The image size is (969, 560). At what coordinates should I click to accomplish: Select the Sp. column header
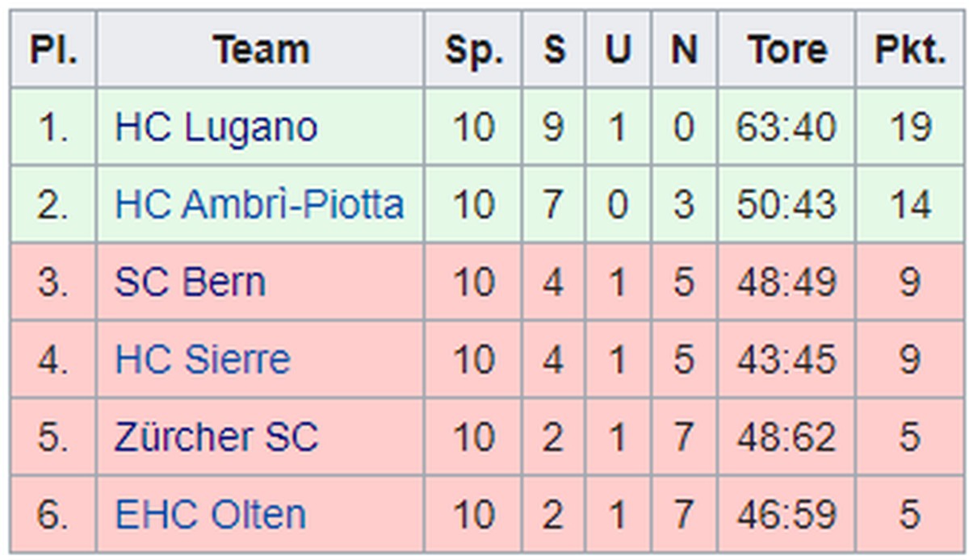(473, 50)
